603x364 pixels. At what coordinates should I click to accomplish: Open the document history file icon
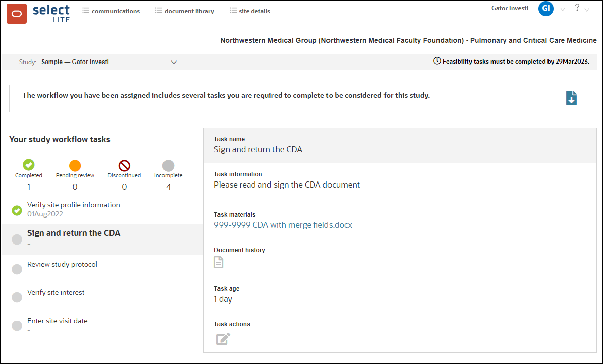tap(218, 262)
